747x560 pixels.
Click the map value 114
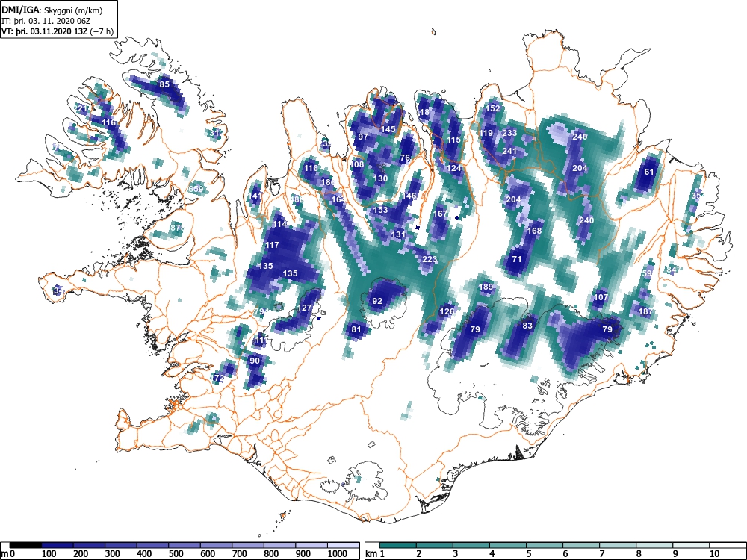pyautogui.click(x=279, y=224)
